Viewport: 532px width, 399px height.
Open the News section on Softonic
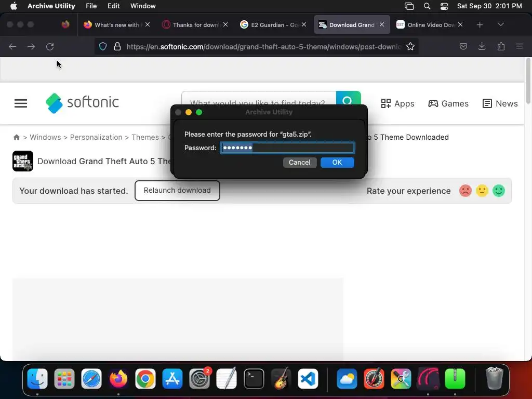tap(500, 103)
